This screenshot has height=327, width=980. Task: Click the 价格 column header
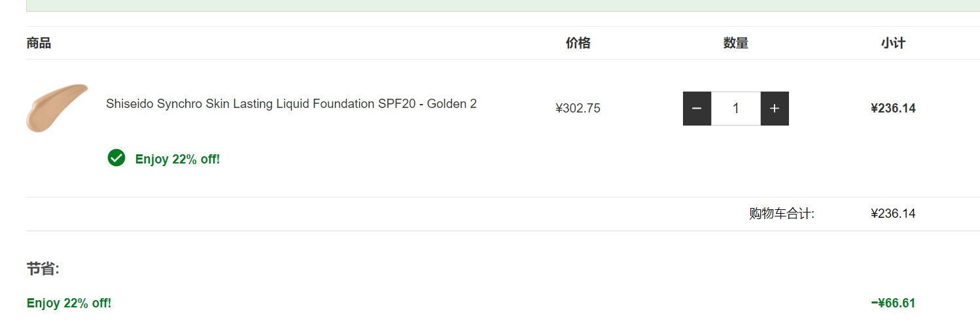(578, 43)
